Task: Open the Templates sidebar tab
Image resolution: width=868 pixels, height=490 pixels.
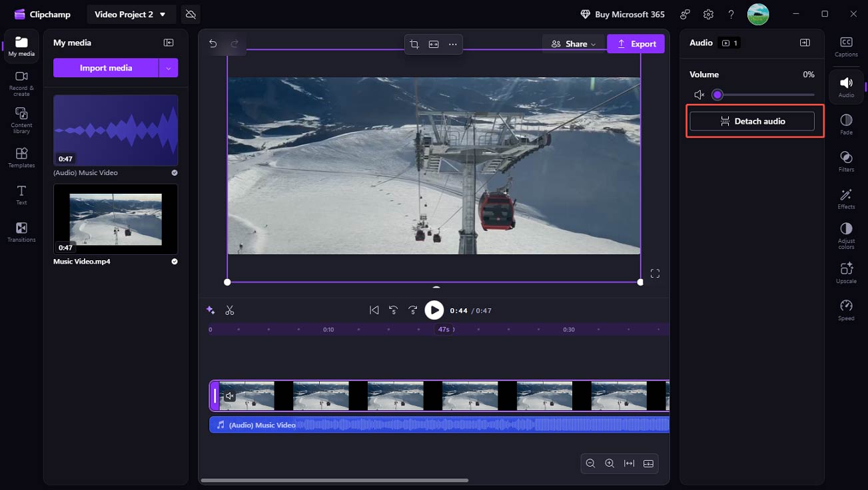Action: [x=21, y=158]
